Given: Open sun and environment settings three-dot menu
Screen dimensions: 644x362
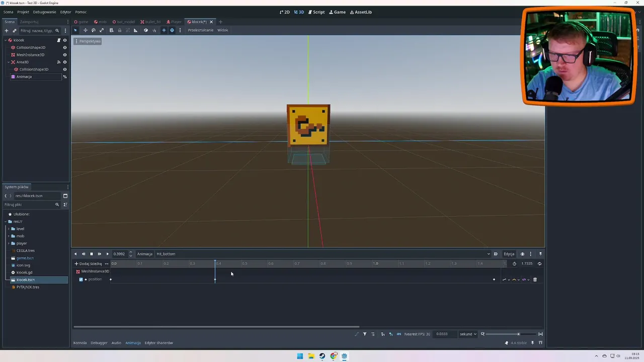Looking at the screenshot, I should pos(180,30).
